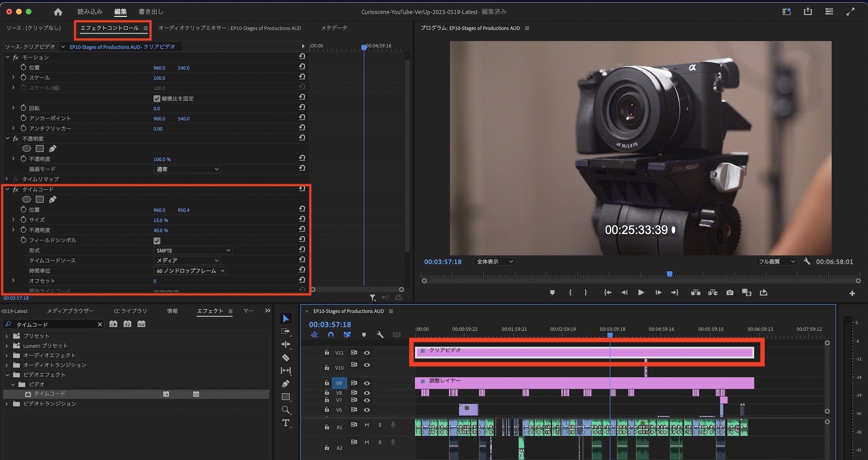The width and height of the screenshot is (868, 460).
Task: Open the 形式 SMPTE dropdown
Action: point(193,251)
